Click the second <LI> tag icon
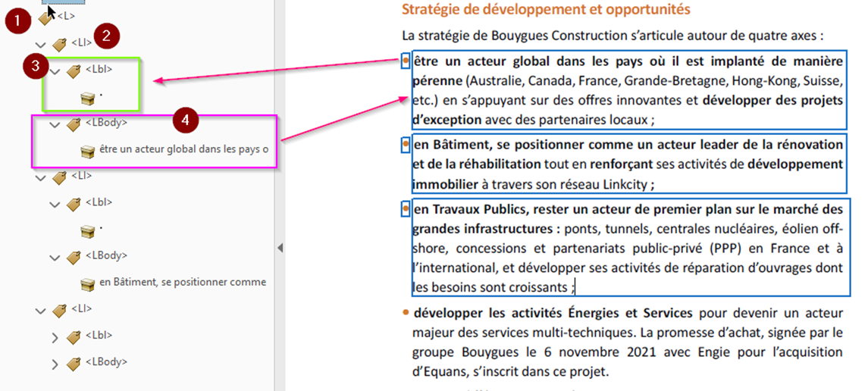 coord(60,177)
